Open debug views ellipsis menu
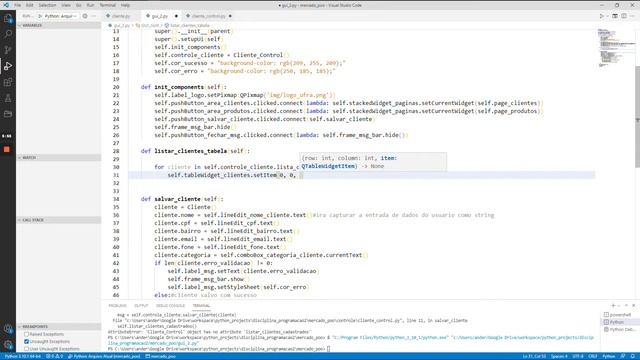Viewport: 640px width, 360px height. pyautogui.click(x=94, y=16)
